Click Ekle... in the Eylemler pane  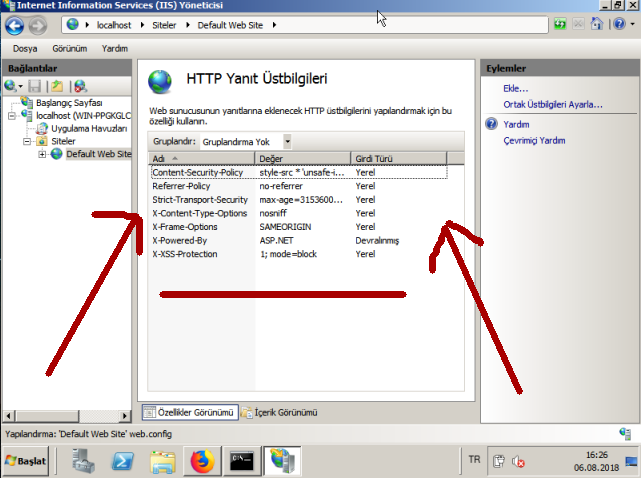tap(515, 88)
